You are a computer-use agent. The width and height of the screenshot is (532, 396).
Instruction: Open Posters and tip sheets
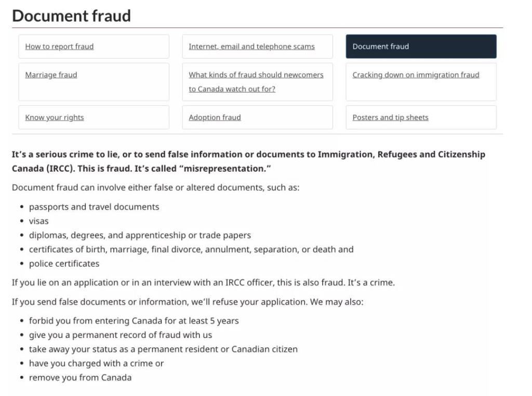point(390,118)
